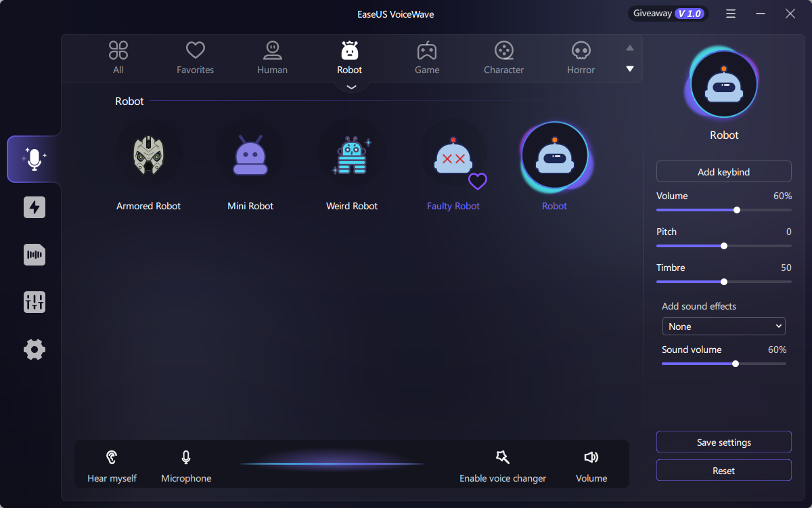This screenshot has height=508, width=812.
Task: Click the Faulty Robot label
Action: 453,206
